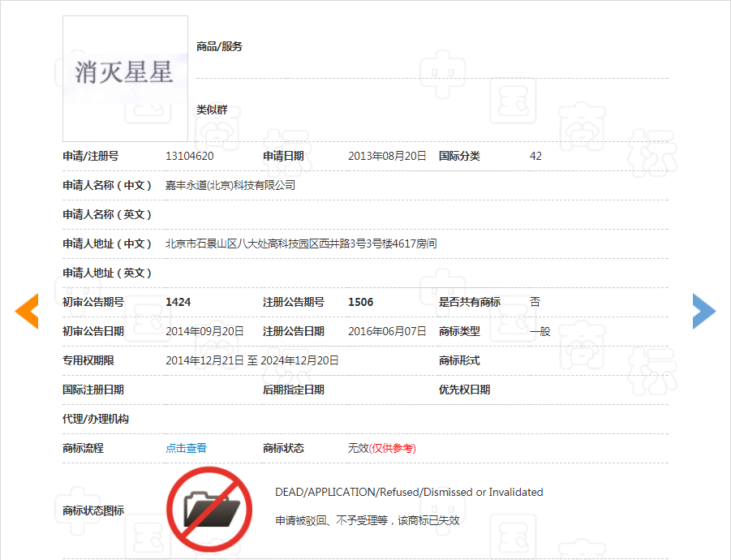Click registration announcement date 2016年06月07日
The height and width of the screenshot is (560, 731).
tap(387, 331)
